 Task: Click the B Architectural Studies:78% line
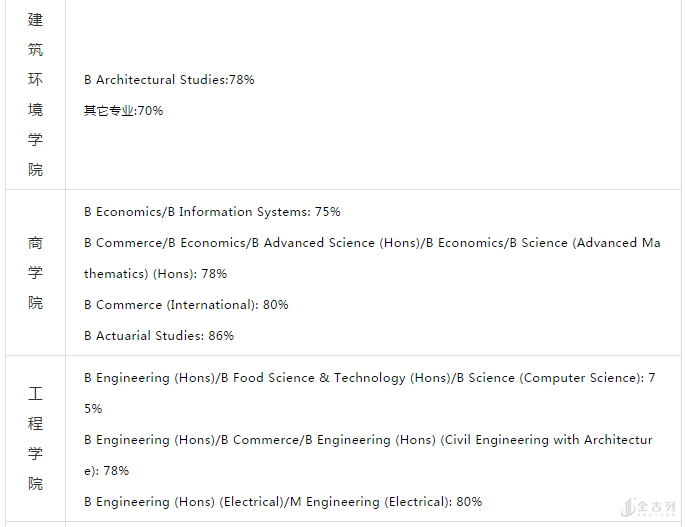(169, 80)
